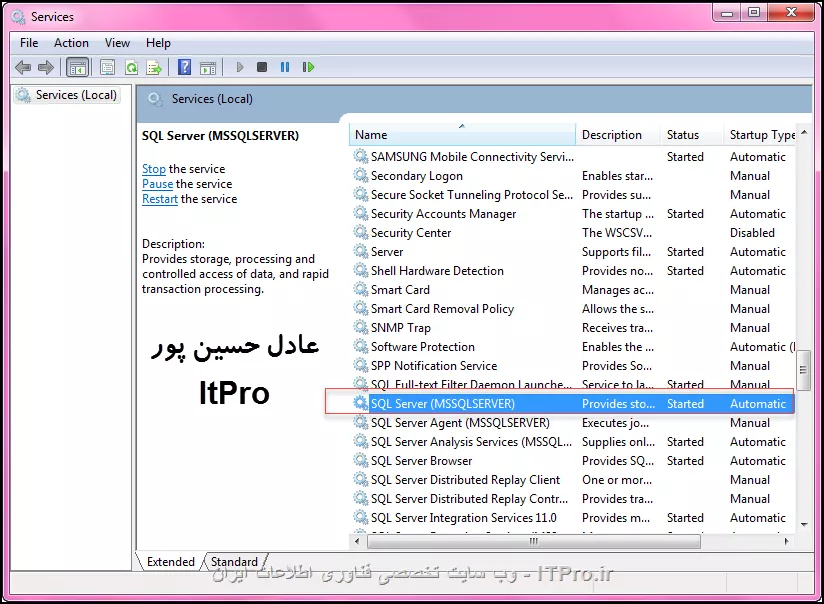Image resolution: width=824 pixels, height=604 pixels.
Task: Select SQL Server Distributed Replay Controller row
Action: (573, 498)
